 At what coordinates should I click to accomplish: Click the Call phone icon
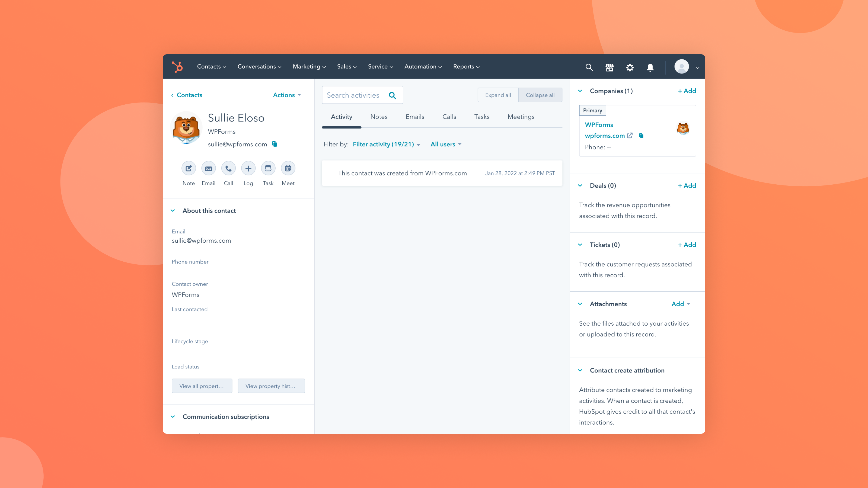pyautogui.click(x=228, y=168)
